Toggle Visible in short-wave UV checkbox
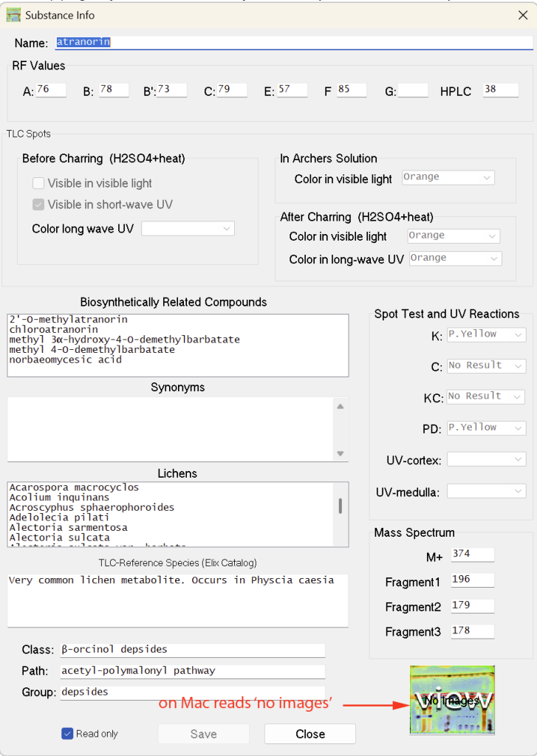The image size is (537, 756). [x=38, y=205]
